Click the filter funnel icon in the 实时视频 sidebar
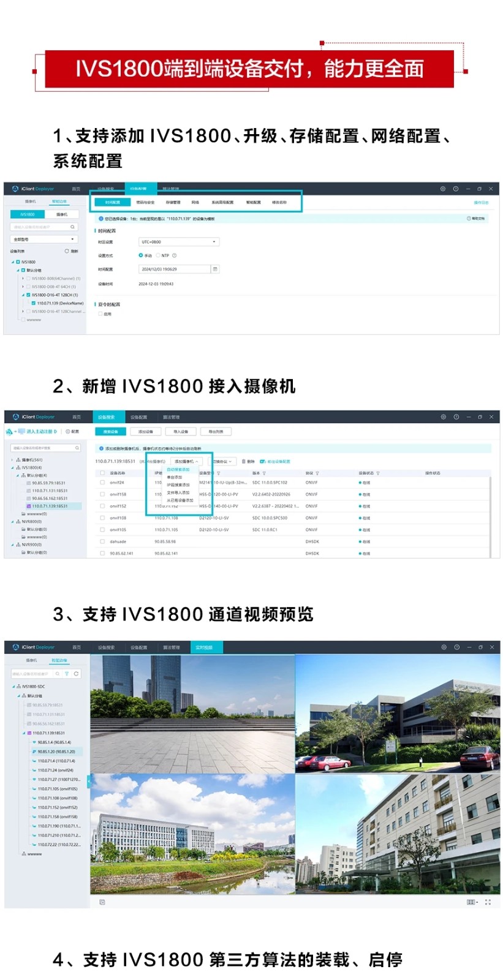This screenshot has width=503, height=980. point(67,674)
